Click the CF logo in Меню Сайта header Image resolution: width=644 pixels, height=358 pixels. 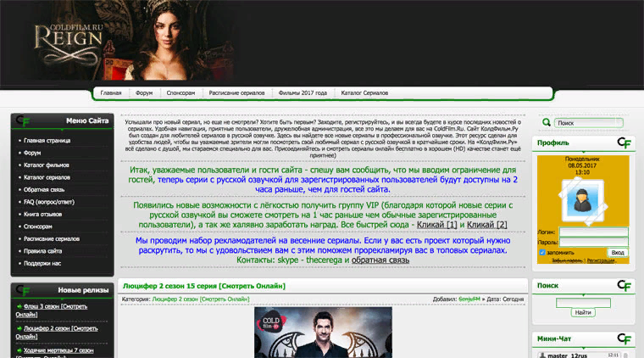point(23,120)
